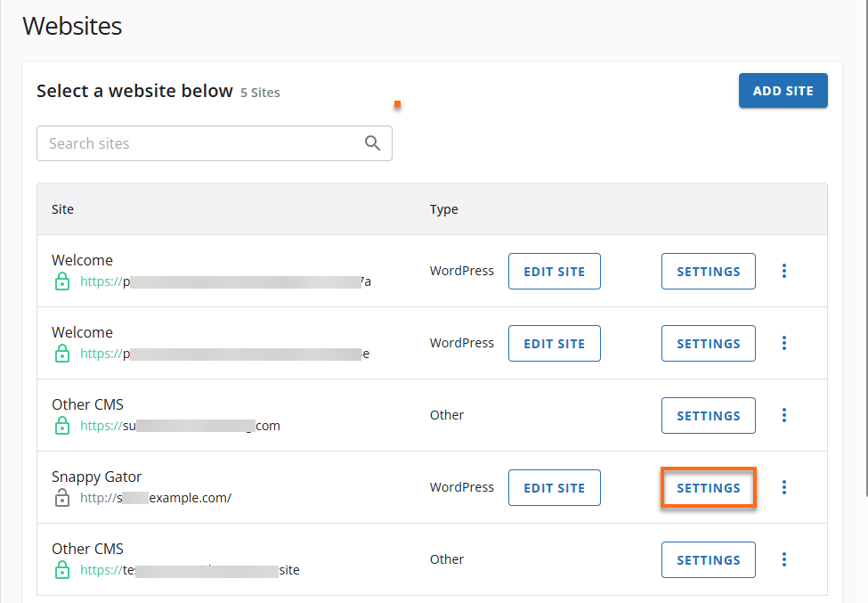Screen dimensions: 868x603
Task: Click the Websites page heading
Action: [72, 26]
